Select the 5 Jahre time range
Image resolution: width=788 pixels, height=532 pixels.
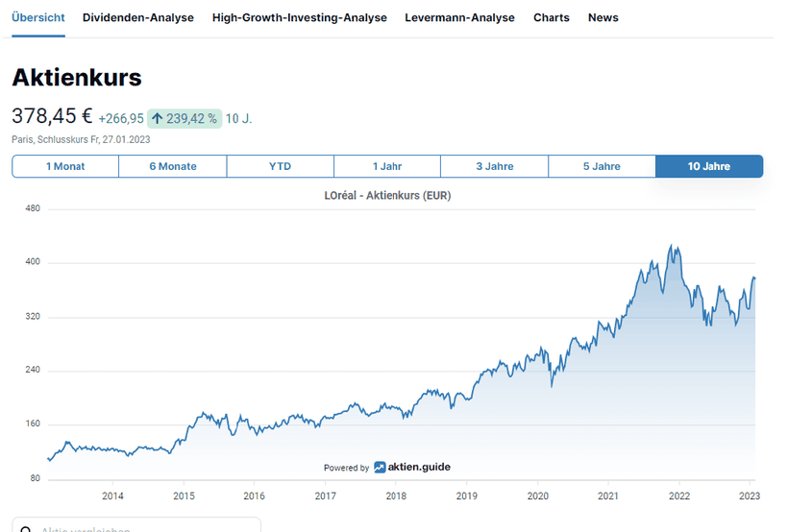[602, 166]
